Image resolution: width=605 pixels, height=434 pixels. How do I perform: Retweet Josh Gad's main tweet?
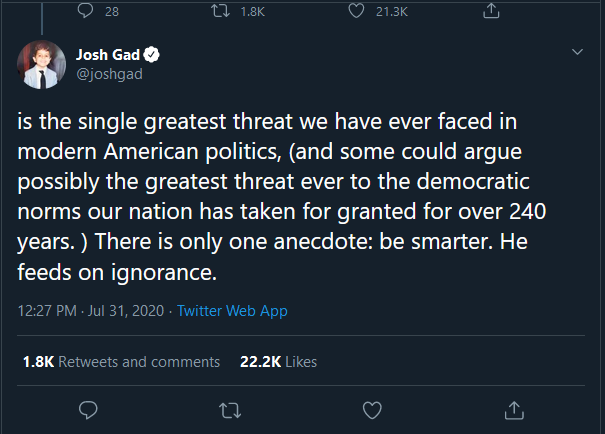(x=229, y=410)
